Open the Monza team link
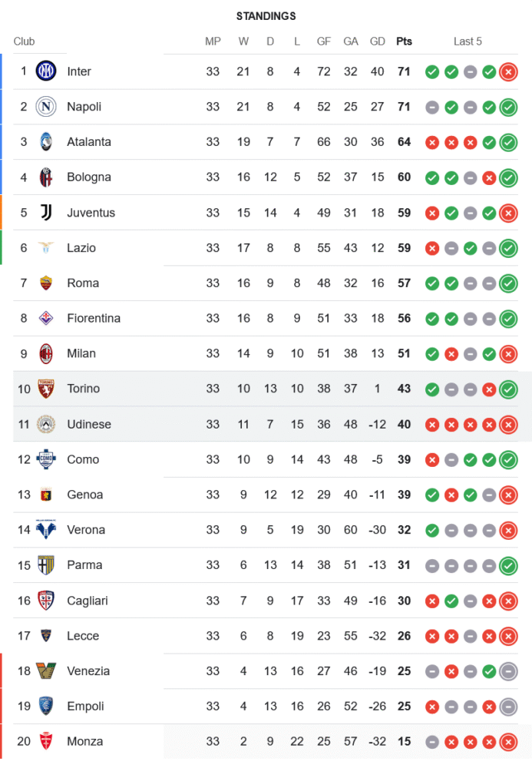The image size is (532, 768). (84, 742)
